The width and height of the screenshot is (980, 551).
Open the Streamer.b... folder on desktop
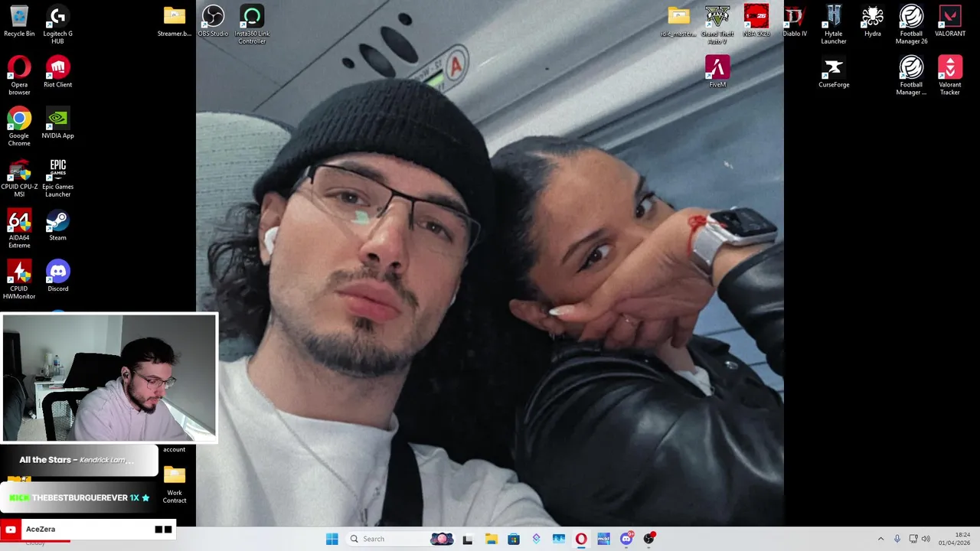(175, 21)
